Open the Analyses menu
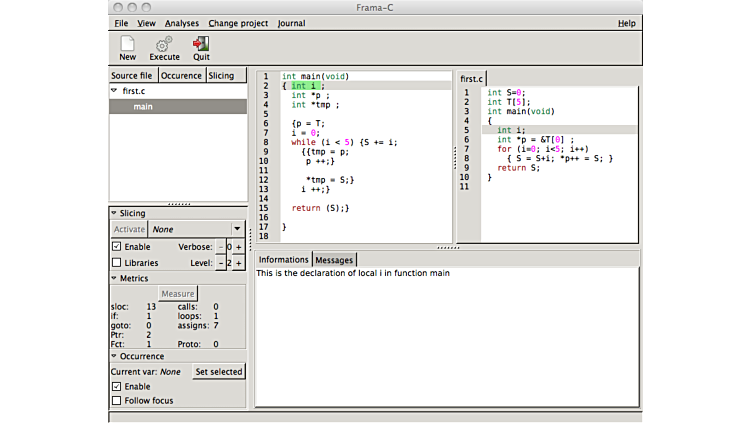752x423 pixels. tap(182, 23)
